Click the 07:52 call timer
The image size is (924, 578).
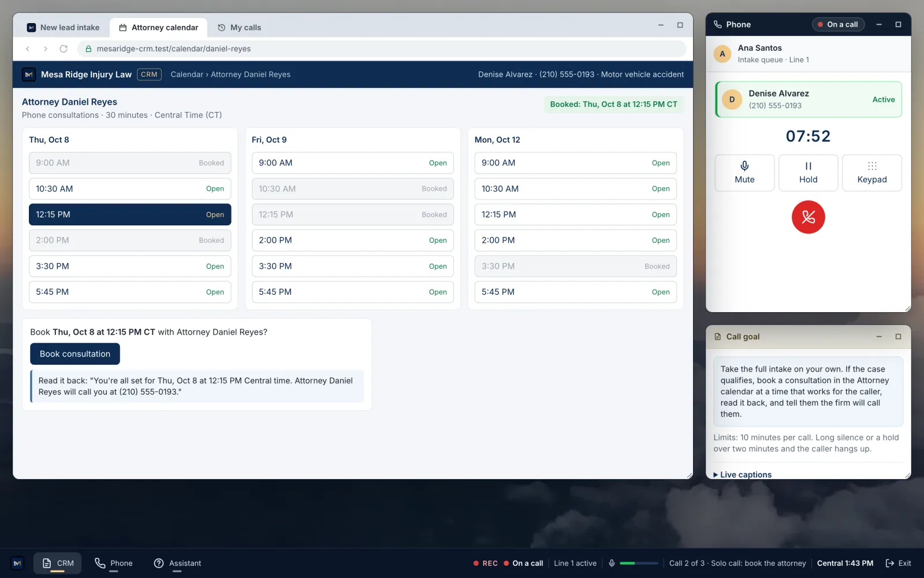click(808, 136)
